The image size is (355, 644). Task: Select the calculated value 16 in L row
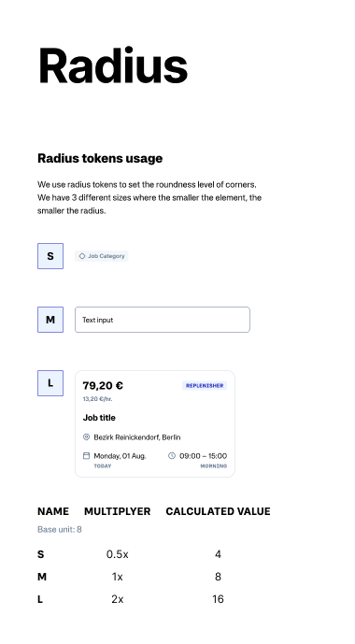pos(218,599)
